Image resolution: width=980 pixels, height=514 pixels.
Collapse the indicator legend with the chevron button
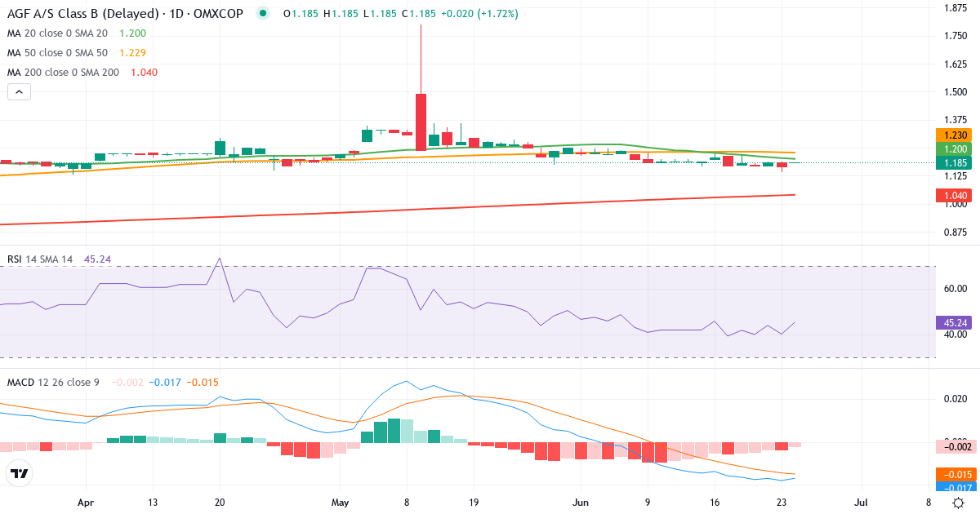[x=19, y=92]
